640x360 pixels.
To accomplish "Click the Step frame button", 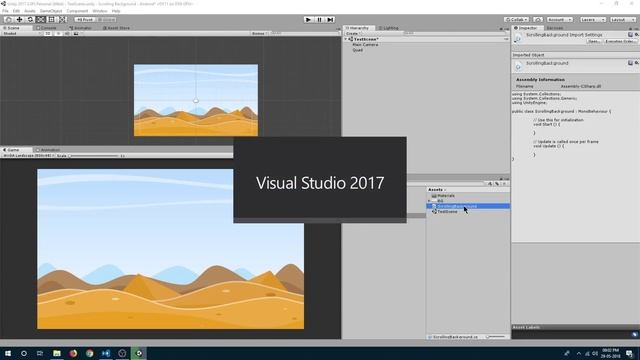I will click(x=331, y=20).
